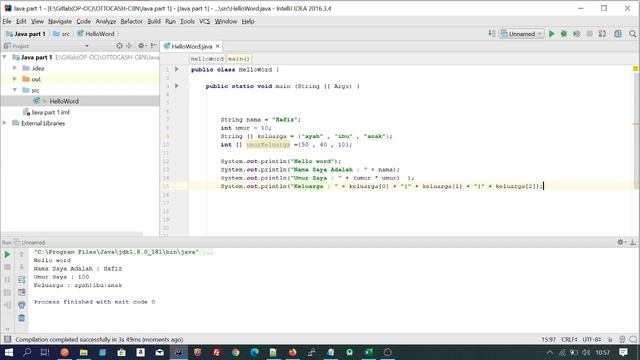Collapse the src folder
Viewport: 640px width, 360px height.
click(15, 90)
